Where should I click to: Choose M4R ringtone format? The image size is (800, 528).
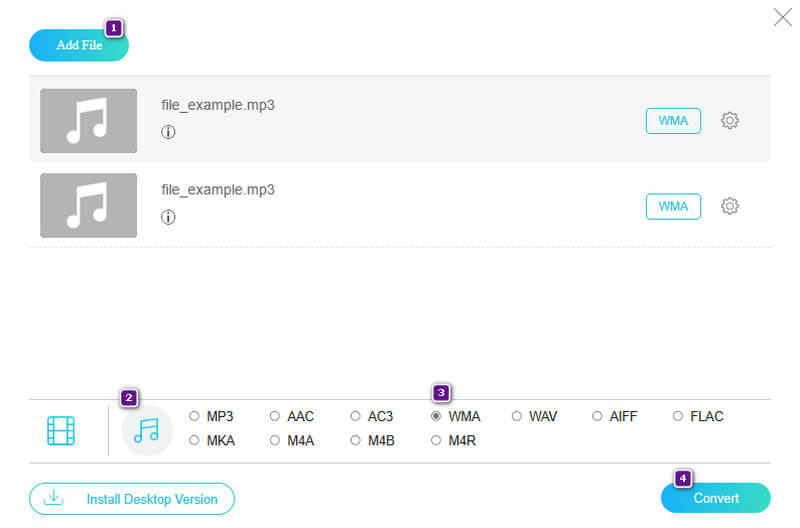[436, 440]
